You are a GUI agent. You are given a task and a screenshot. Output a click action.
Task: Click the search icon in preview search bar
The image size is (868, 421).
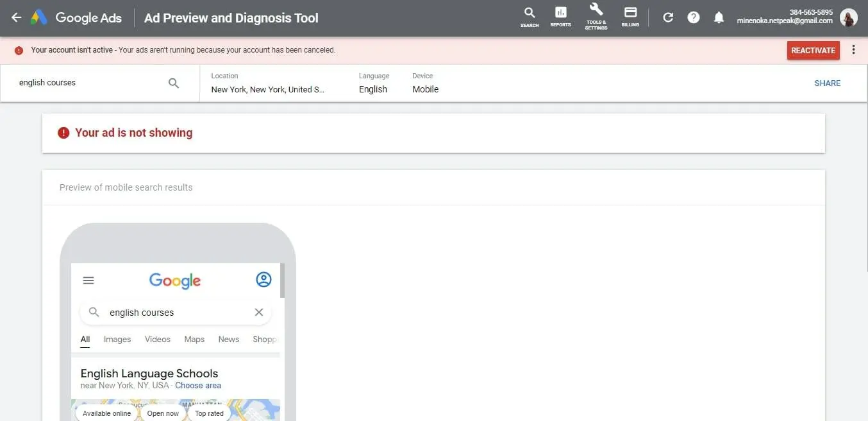coord(94,313)
